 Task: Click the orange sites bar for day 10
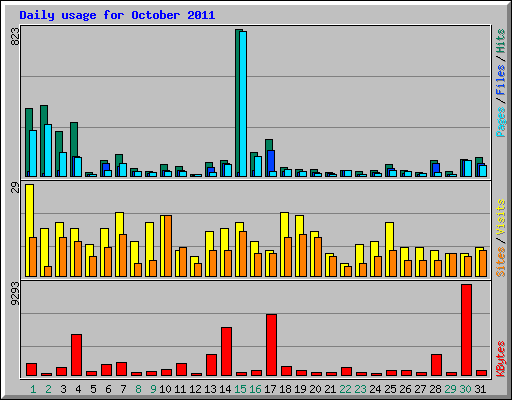168,246
